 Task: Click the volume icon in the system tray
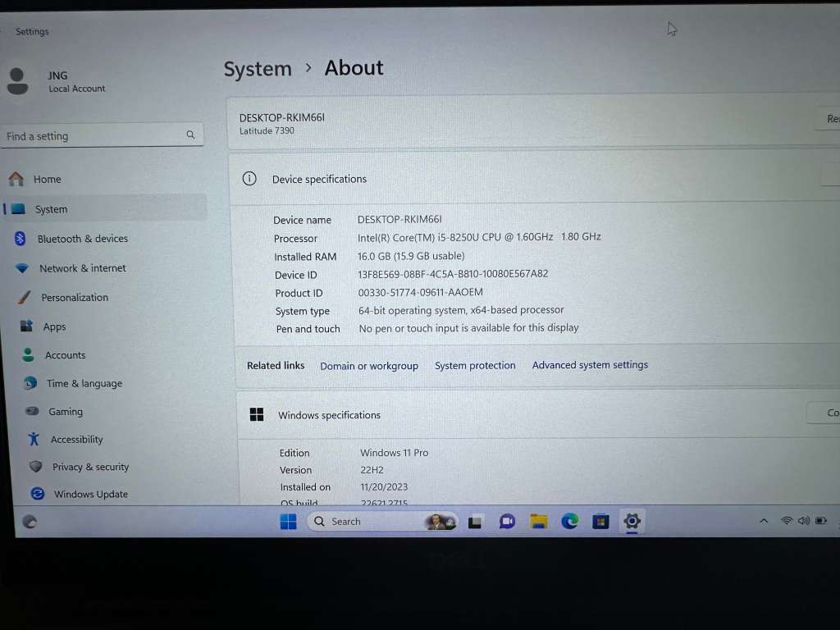pos(803,519)
